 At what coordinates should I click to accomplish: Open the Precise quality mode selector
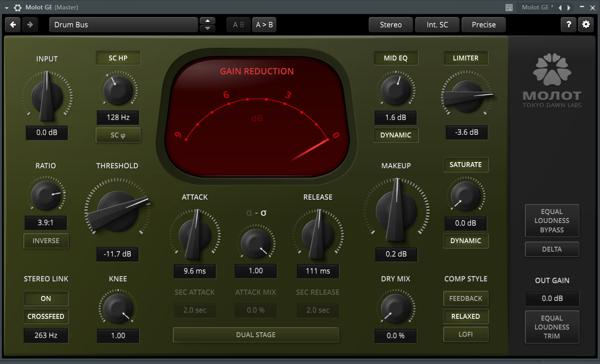(x=484, y=25)
